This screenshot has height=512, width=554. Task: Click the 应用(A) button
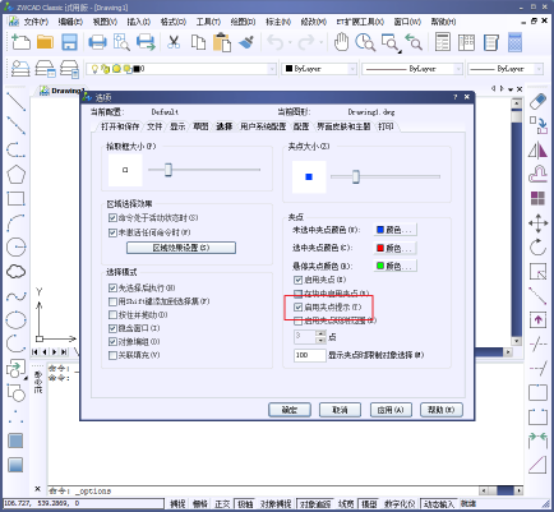391,410
